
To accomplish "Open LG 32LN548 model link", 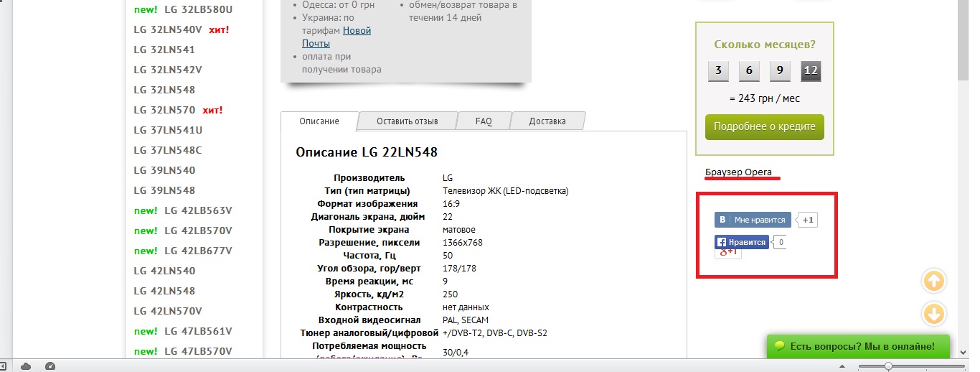I will click(x=164, y=90).
